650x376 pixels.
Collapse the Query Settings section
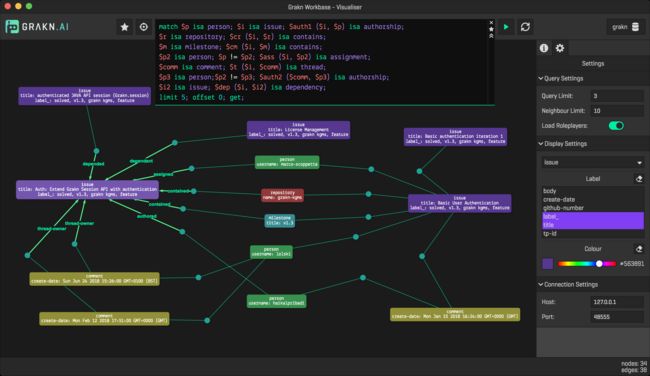tap(541, 78)
